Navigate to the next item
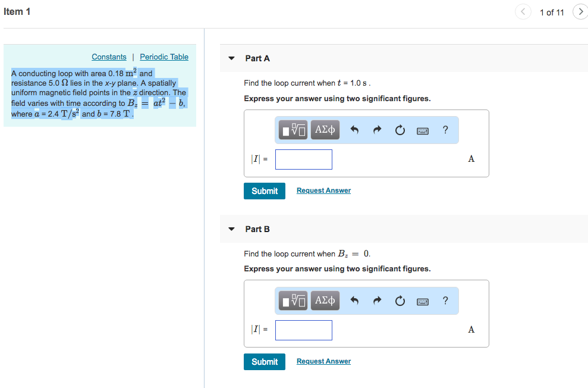 click(x=580, y=11)
